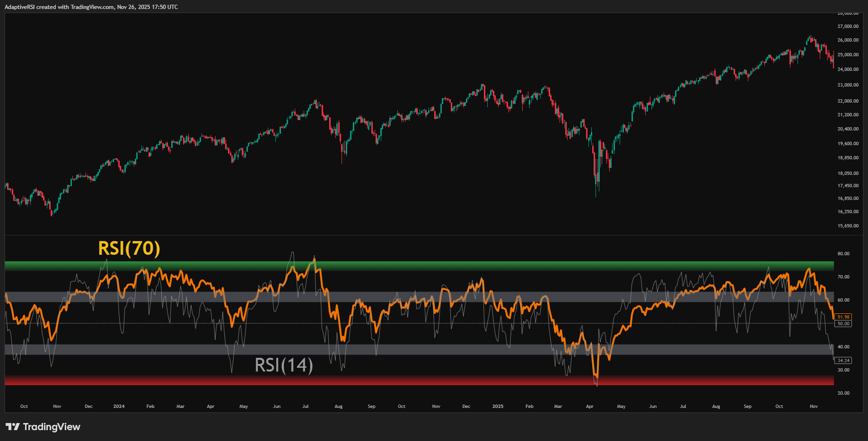The image size is (868, 441).
Task: Click the 22,000.00 price scale label
Action: tap(848, 101)
